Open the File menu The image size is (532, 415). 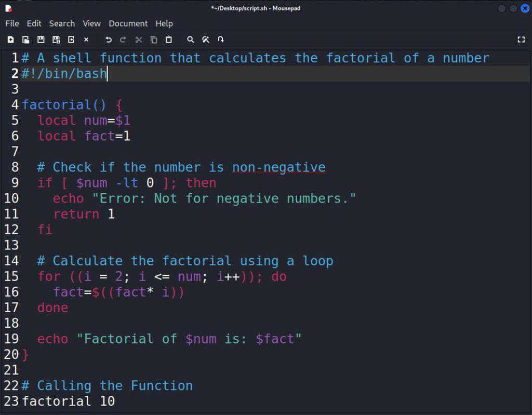[12, 23]
